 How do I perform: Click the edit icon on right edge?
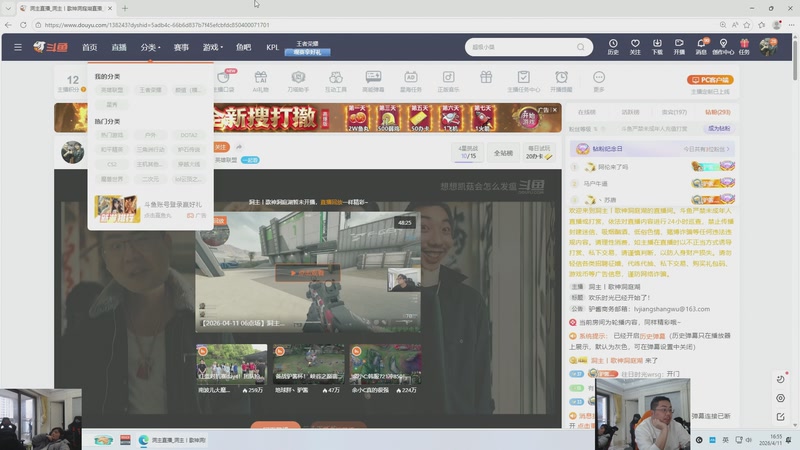point(780,417)
